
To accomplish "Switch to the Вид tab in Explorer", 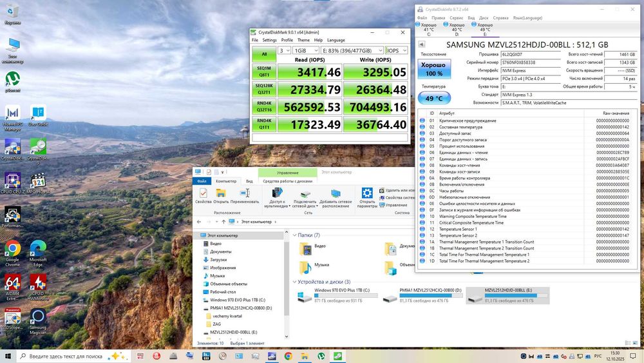I will [249, 181].
